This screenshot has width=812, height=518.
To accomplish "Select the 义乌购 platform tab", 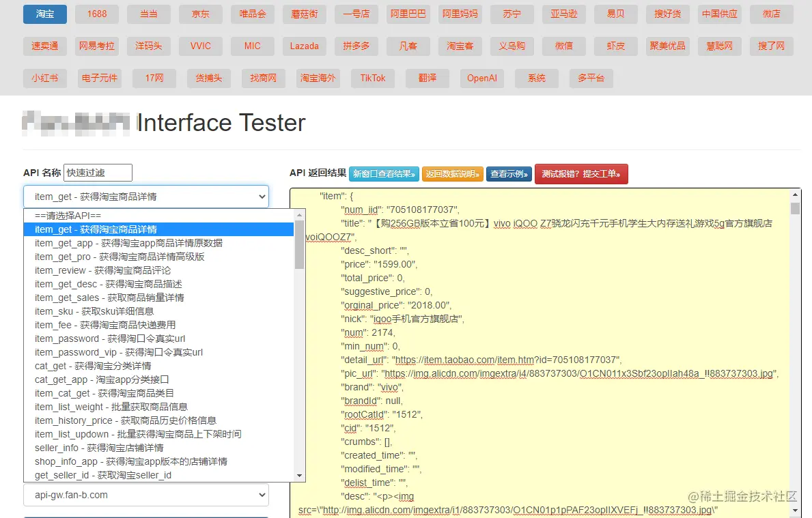I will click(512, 46).
